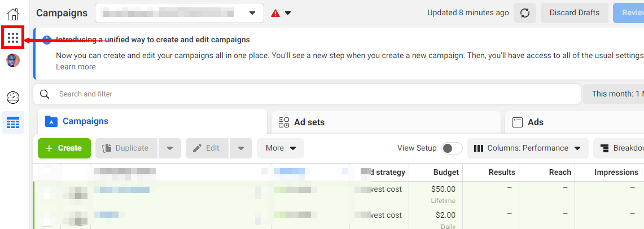The height and width of the screenshot is (229, 644).
Task: Expand the More actions dropdown
Action: point(281,148)
